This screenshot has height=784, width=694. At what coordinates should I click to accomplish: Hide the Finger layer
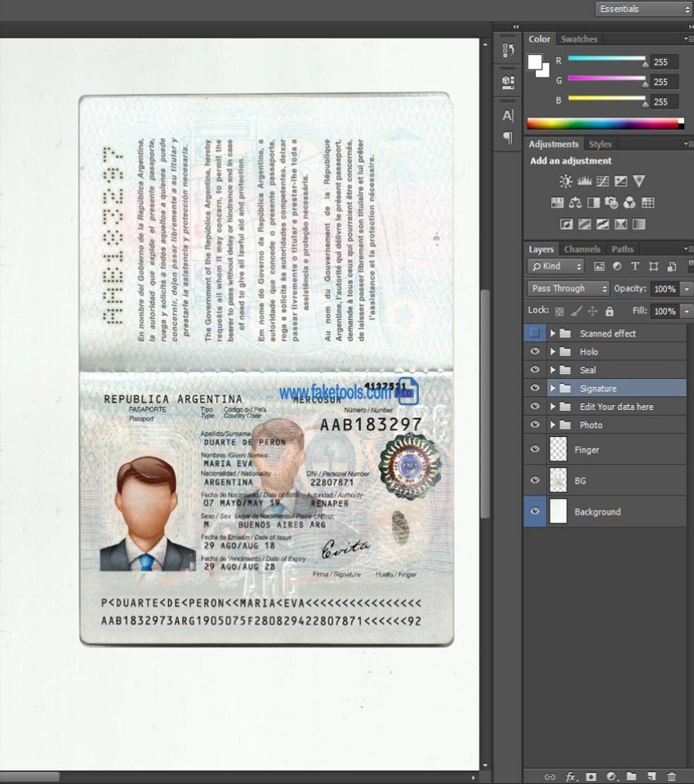click(x=535, y=449)
